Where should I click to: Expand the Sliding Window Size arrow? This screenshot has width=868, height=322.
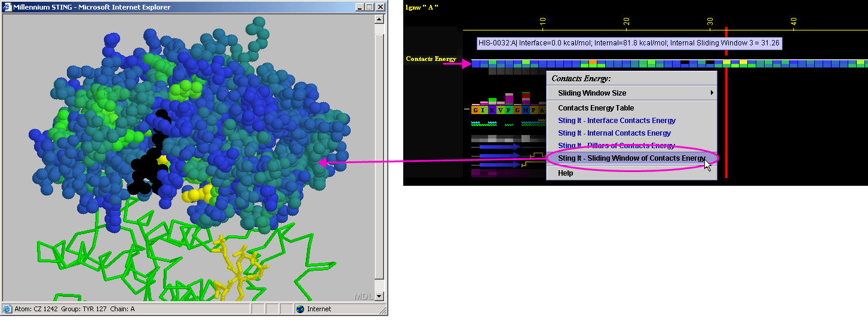[711, 93]
